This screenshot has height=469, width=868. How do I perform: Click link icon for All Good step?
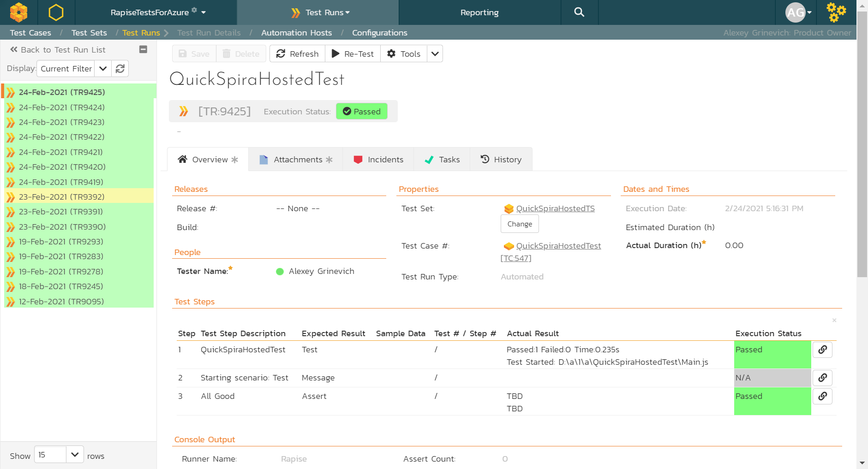tap(822, 396)
